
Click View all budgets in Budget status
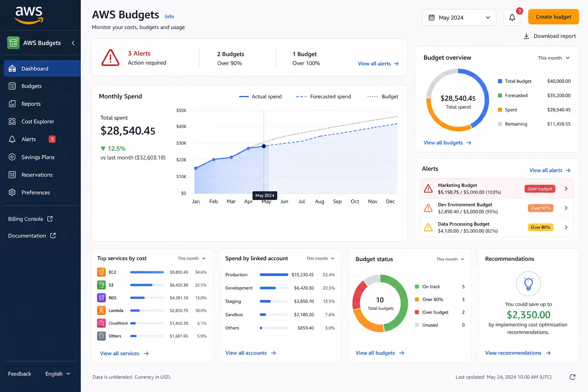tap(380, 353)
